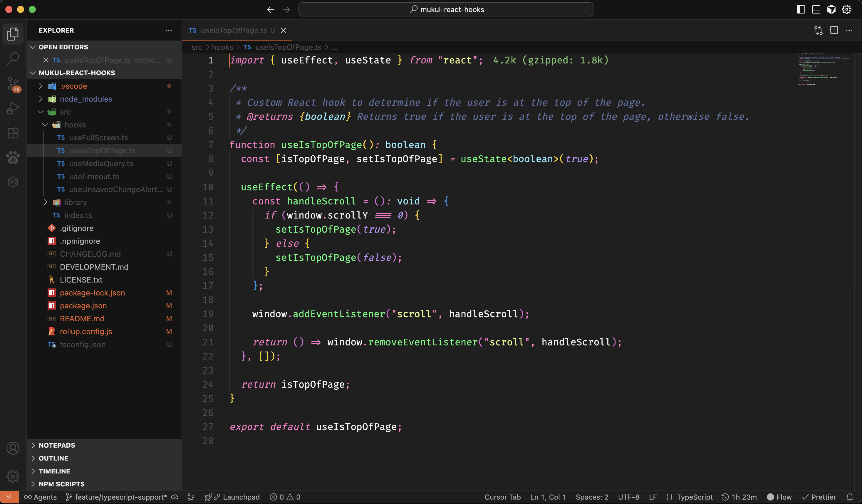Open settings gear in the title bar

[847, 10]
